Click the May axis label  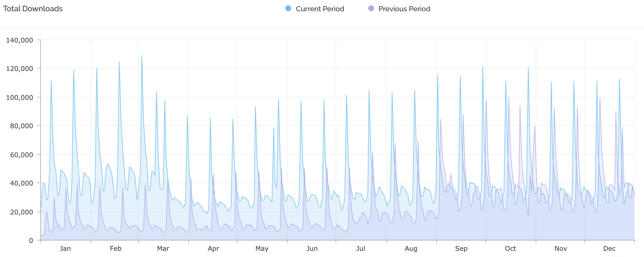pos(262,248)
